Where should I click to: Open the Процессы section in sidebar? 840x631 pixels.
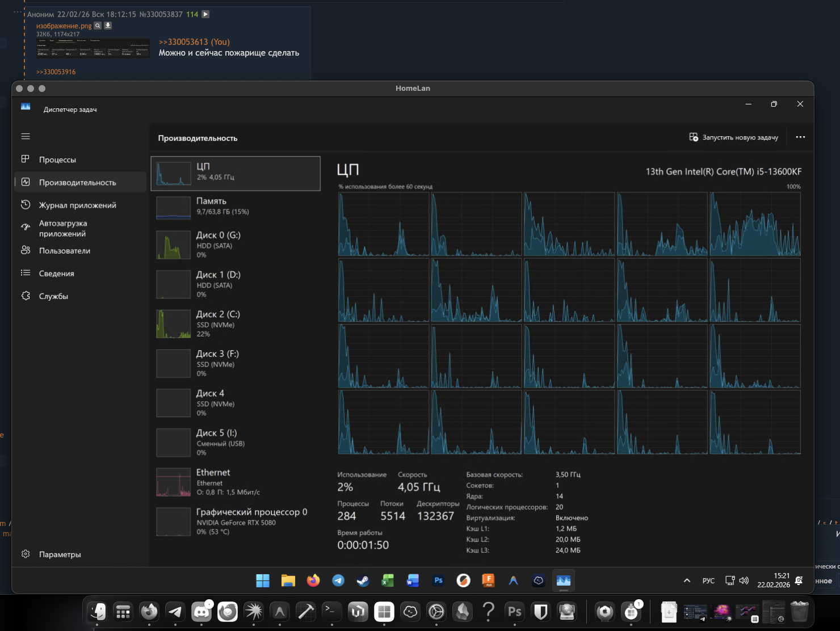57,160
